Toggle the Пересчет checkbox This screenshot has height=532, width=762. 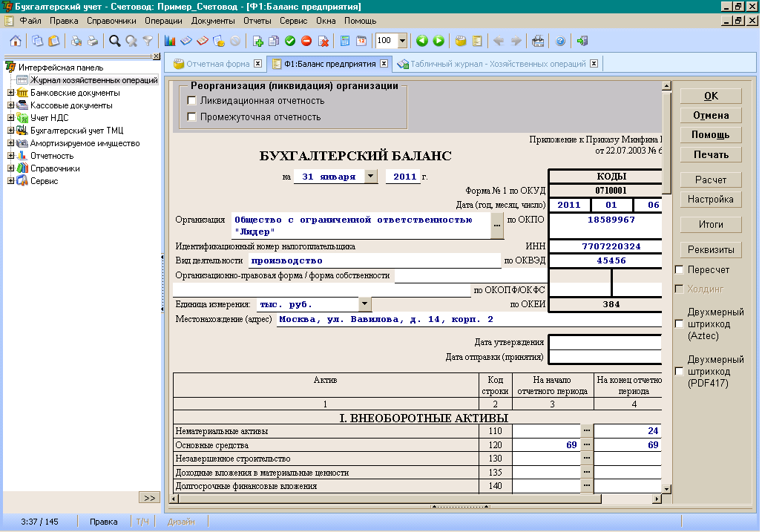tap(679, 269)
